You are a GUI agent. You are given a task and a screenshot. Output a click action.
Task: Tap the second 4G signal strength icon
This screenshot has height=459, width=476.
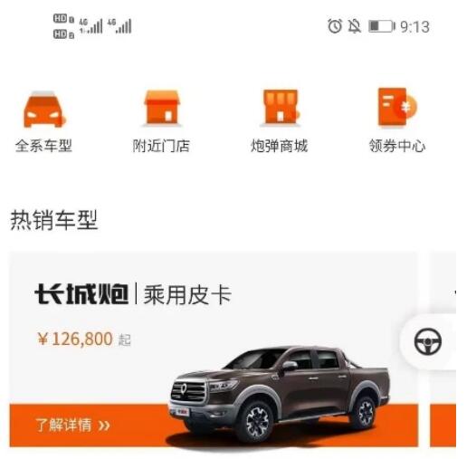click(x=119, y=26)
